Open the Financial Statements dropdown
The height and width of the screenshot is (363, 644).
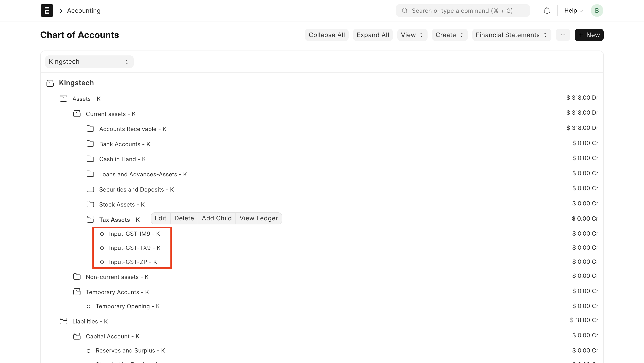(x=511, y=35)
